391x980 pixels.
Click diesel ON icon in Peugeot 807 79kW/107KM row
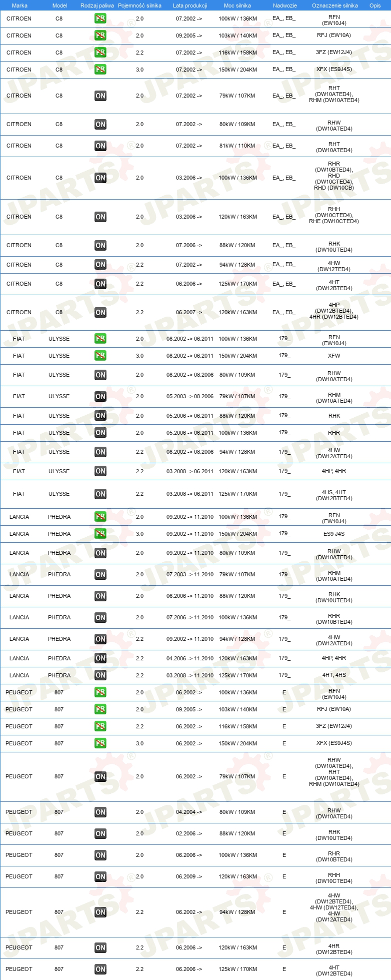[100, 776]
